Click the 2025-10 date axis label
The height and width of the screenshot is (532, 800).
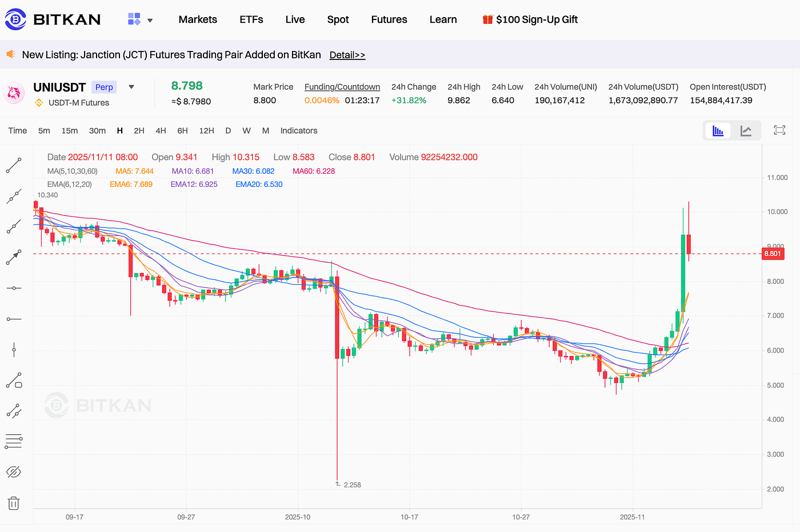pyautogui.click(x=298, y=517)
